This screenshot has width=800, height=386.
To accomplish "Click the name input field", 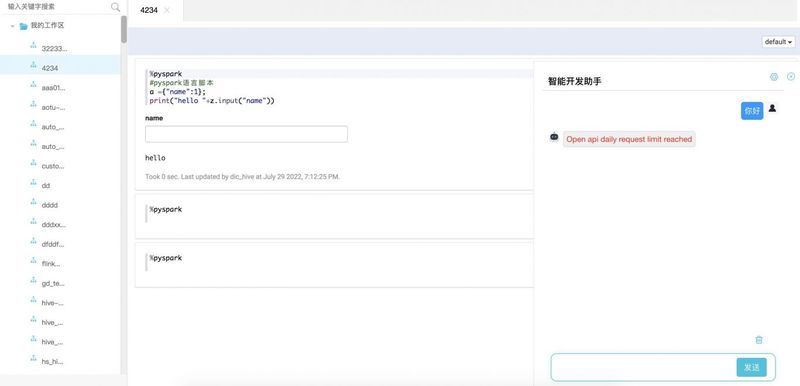I will pos(246,134).
